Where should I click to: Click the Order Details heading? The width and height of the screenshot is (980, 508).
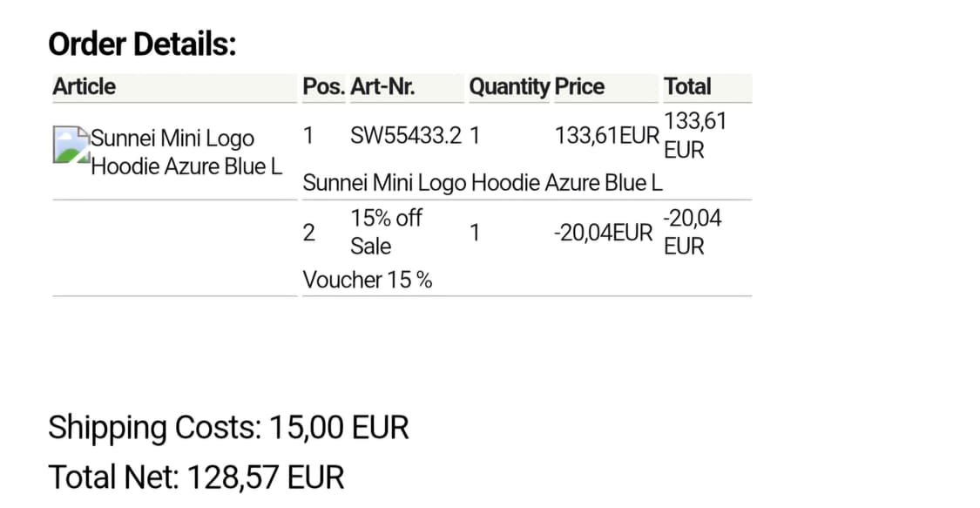pyautogui.click(x=143, y=44)
